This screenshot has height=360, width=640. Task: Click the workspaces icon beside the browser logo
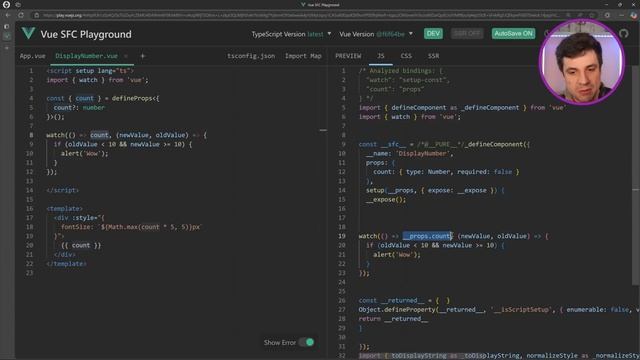(18, 5)
